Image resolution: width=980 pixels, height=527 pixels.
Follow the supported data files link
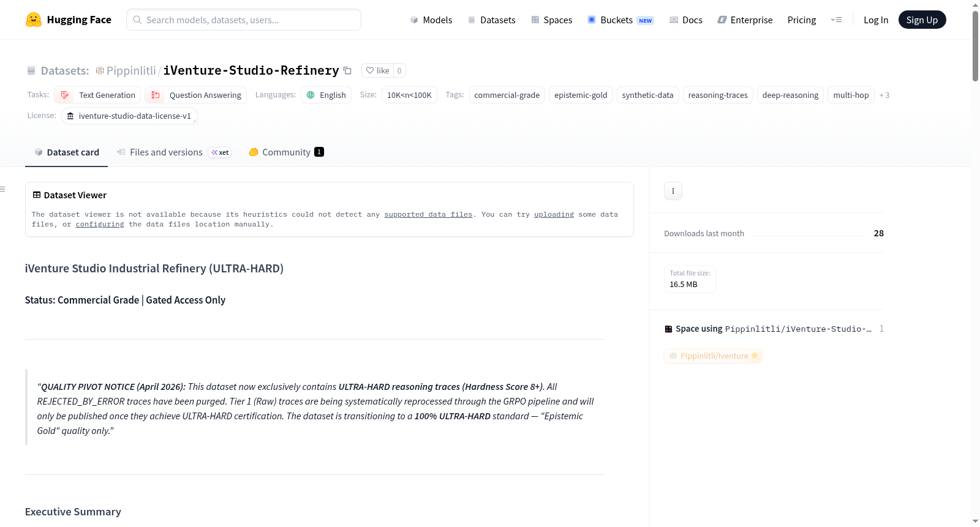click(428, 214)
